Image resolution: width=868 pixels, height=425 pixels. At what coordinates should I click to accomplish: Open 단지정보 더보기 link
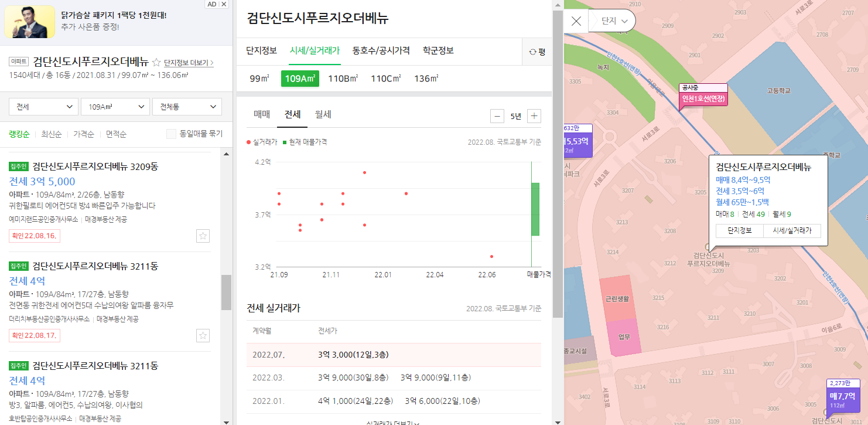coord(189,63)
